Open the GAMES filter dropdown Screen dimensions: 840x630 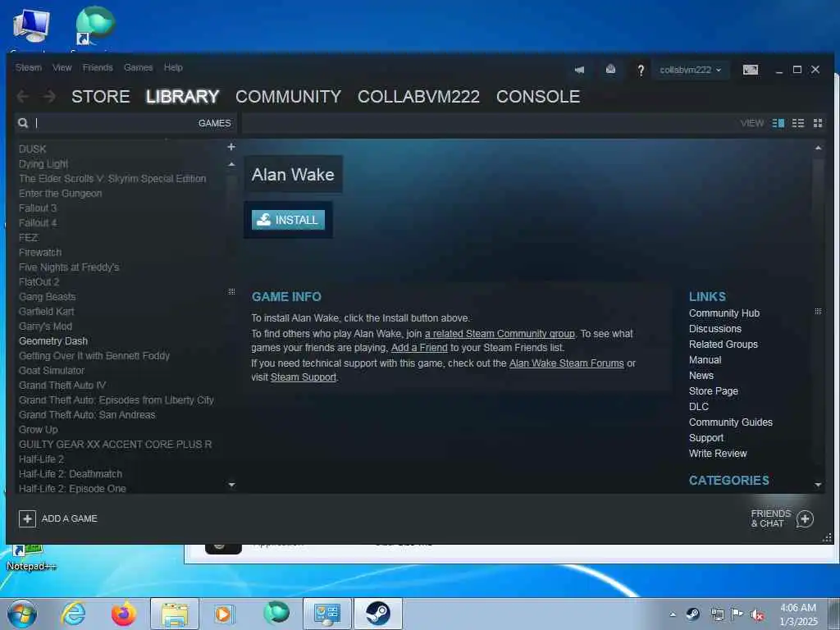(214, 123)
